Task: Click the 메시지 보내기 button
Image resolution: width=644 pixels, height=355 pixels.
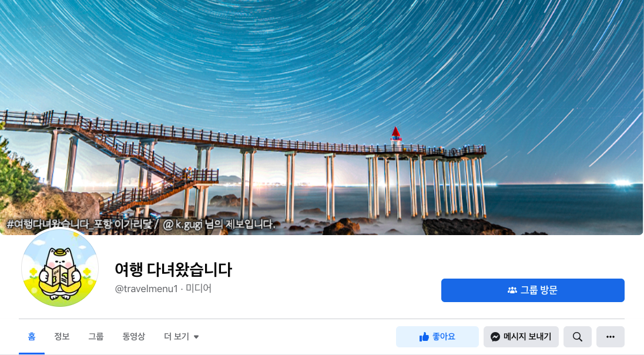Action: (521, 337)
